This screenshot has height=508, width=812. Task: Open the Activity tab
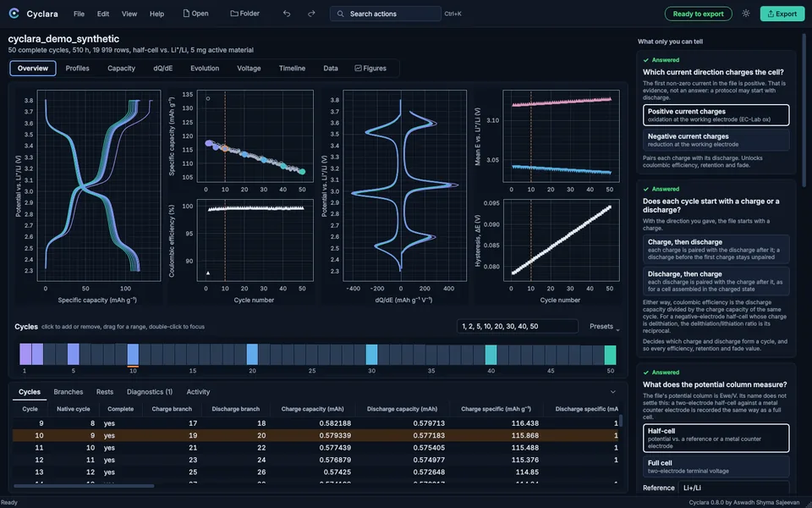tap(198, 392)
